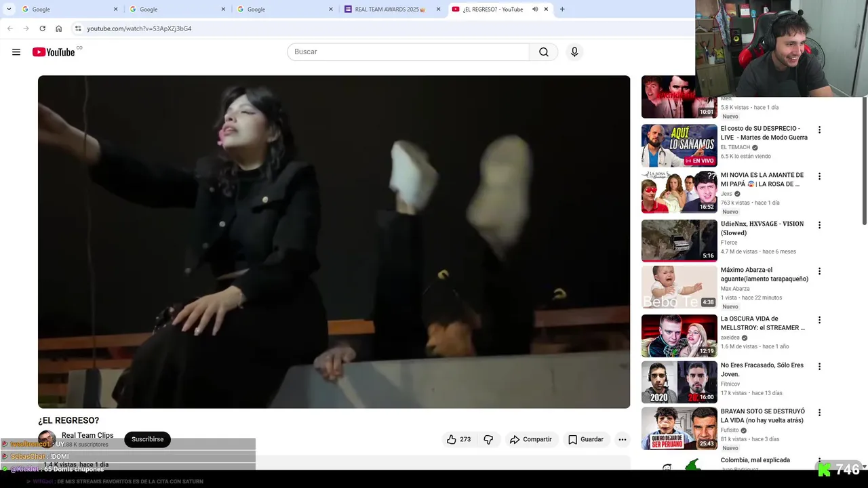Click the Fitnicov channel name
This screenshot has width=868, height=488.
[x=730, y=384]
